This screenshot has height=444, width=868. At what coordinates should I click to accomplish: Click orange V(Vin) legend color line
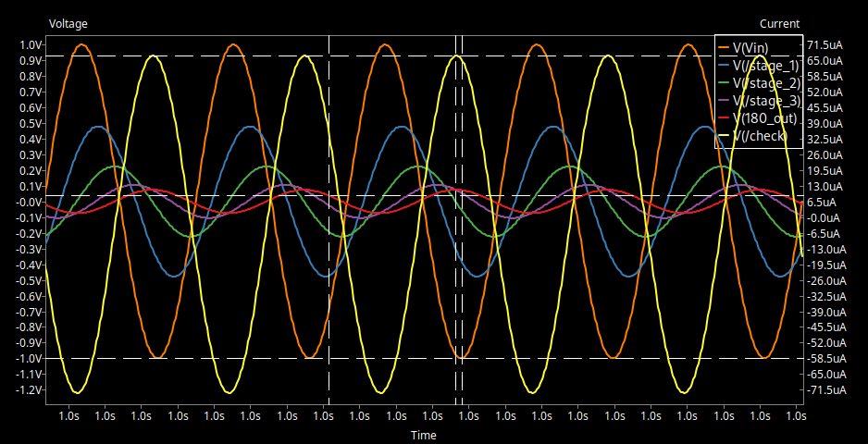(724, 47)
